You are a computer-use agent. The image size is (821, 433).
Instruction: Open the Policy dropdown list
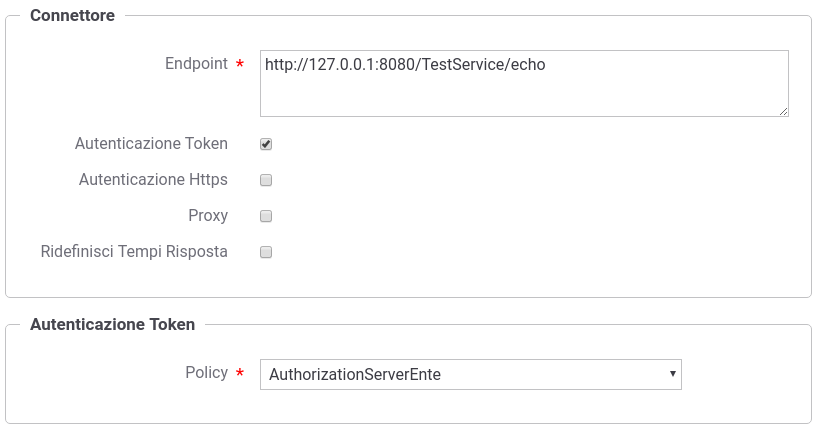(x=471, y=374)
